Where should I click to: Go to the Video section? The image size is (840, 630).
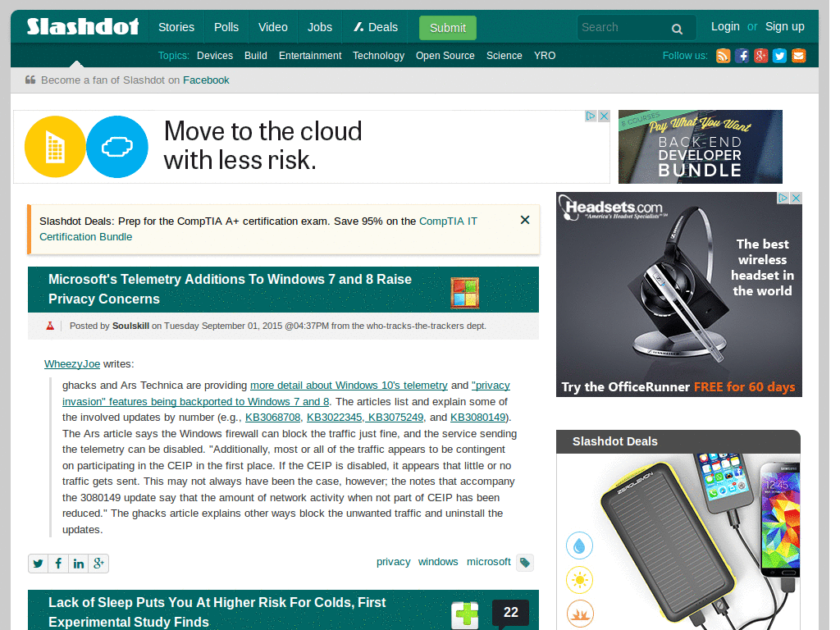point(272,27)
